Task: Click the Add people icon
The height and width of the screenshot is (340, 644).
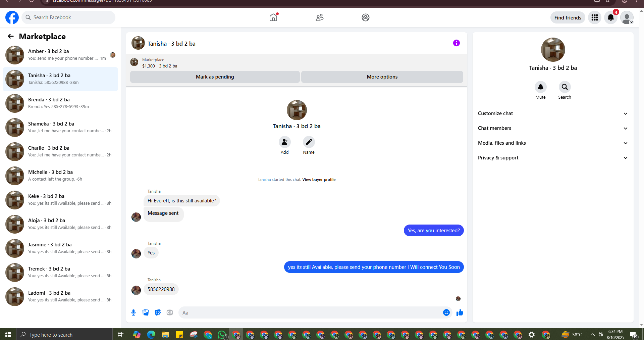Action: (x=284, y=142)
